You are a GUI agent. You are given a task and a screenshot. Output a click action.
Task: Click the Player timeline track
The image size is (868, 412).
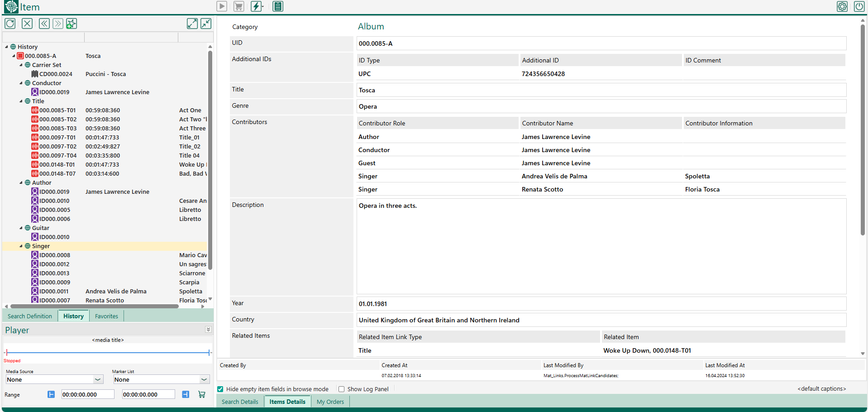(x=108, y=352)
